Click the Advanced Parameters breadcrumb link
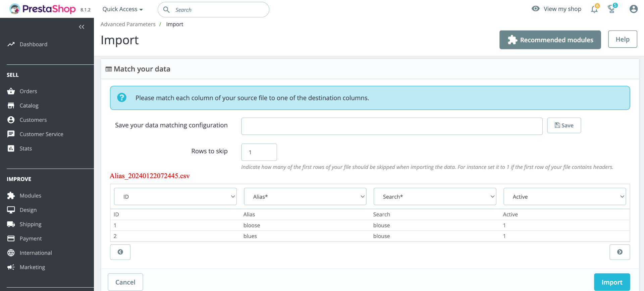Screen dimensions: 644x291 click(128, 24)
